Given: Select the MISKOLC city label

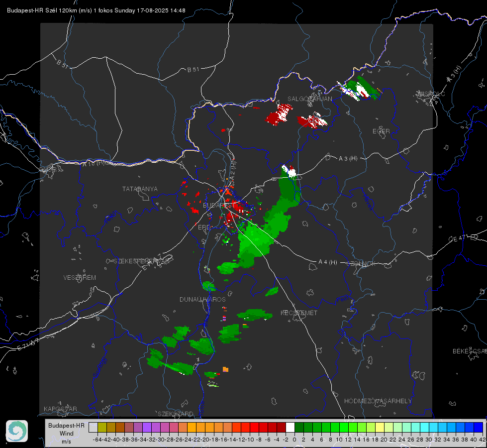Looking at the screenshot, I should [x=431, y=94].
